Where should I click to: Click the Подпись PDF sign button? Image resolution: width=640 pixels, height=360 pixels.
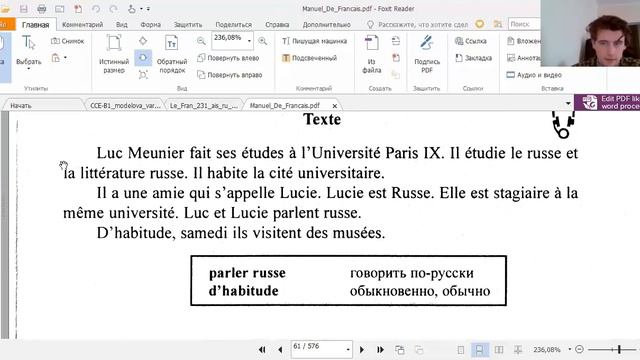click(427, 54)
